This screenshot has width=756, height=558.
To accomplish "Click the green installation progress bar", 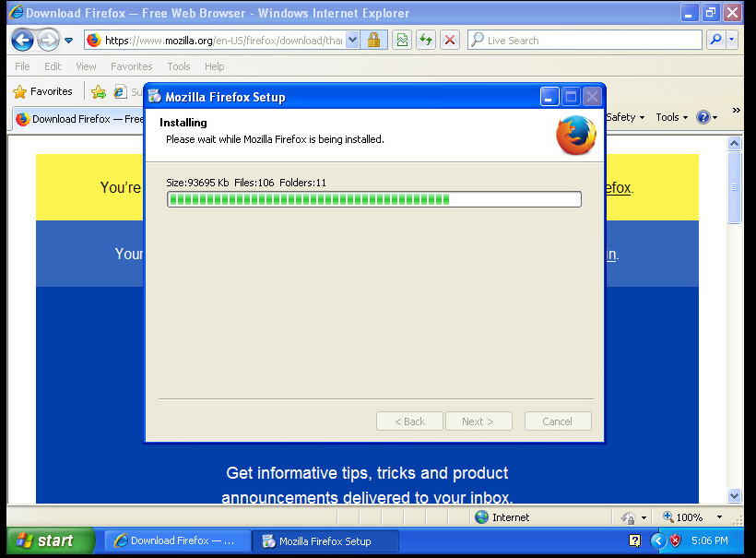I will pyautogui.click(x=373, y=199).
